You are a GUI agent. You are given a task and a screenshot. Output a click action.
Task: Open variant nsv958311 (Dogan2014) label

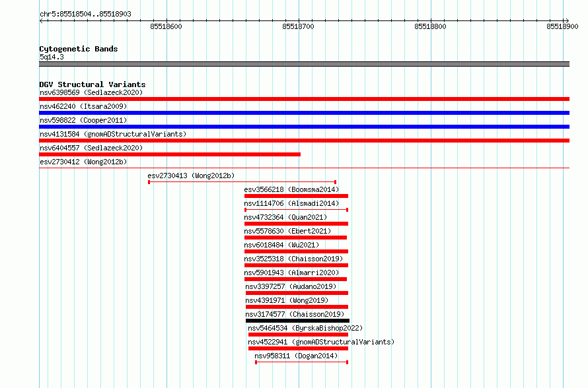[296, 356]
